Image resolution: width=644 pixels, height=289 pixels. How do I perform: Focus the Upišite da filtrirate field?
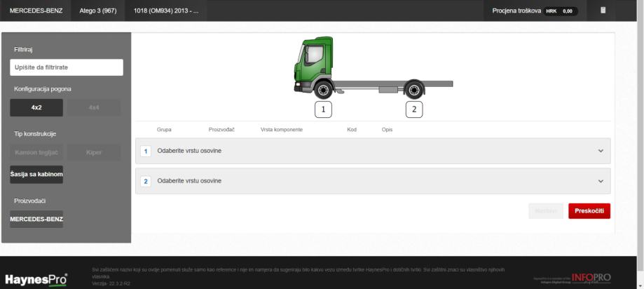click(67, 67)
